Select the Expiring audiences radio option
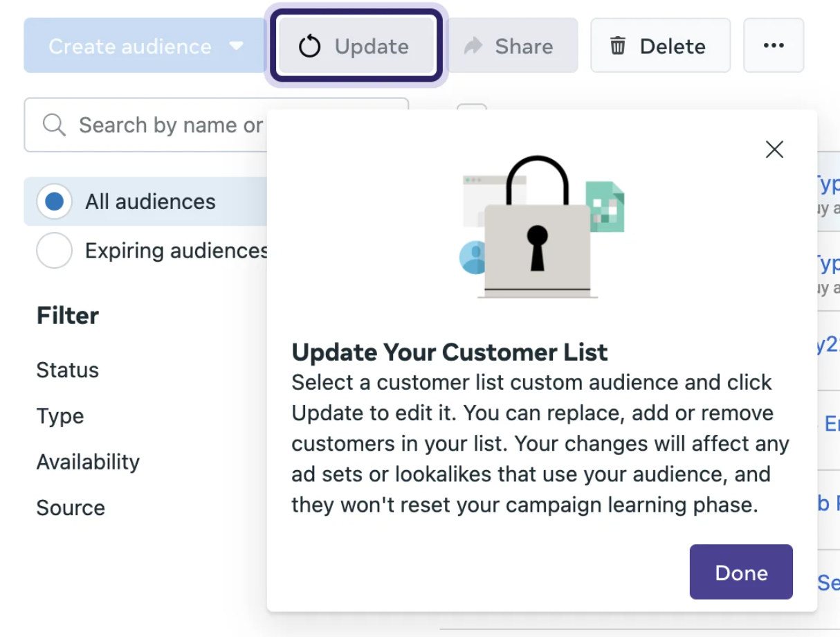This screenshot has width=840, height=637. click(55, 251)
